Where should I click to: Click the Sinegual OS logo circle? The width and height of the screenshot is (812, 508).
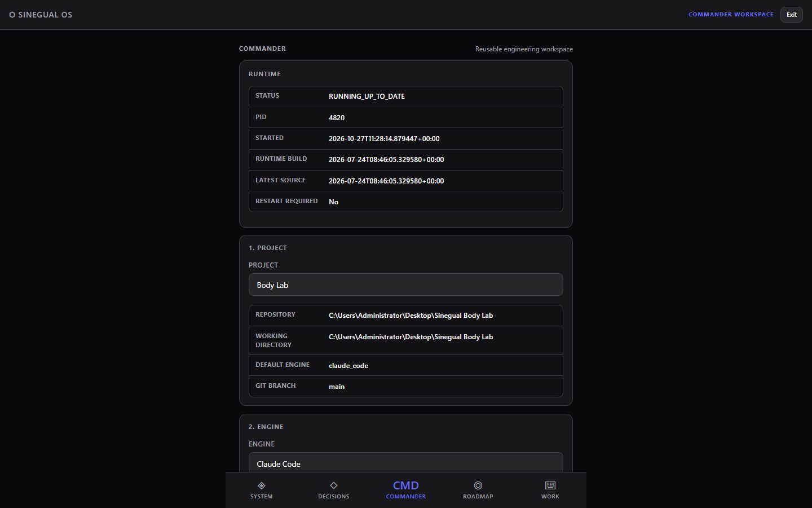click(x=12, y=15)
